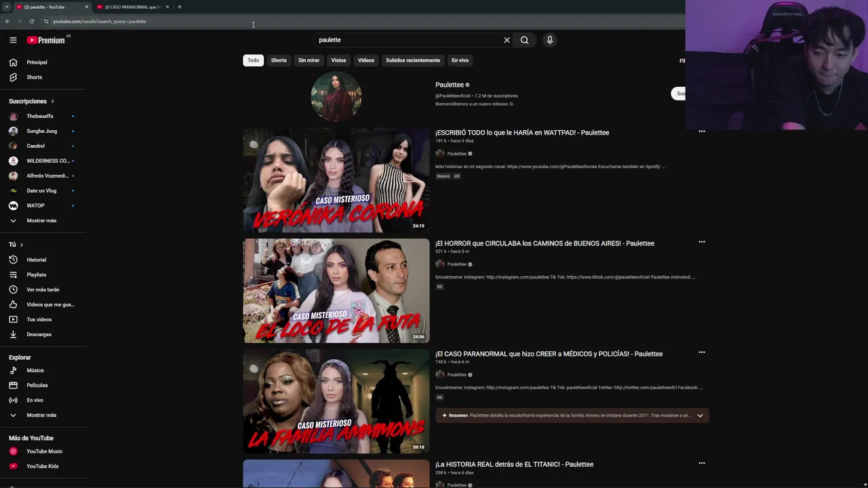Select the Vistos filter chip

pyautogui.click(x=338, y=60)
